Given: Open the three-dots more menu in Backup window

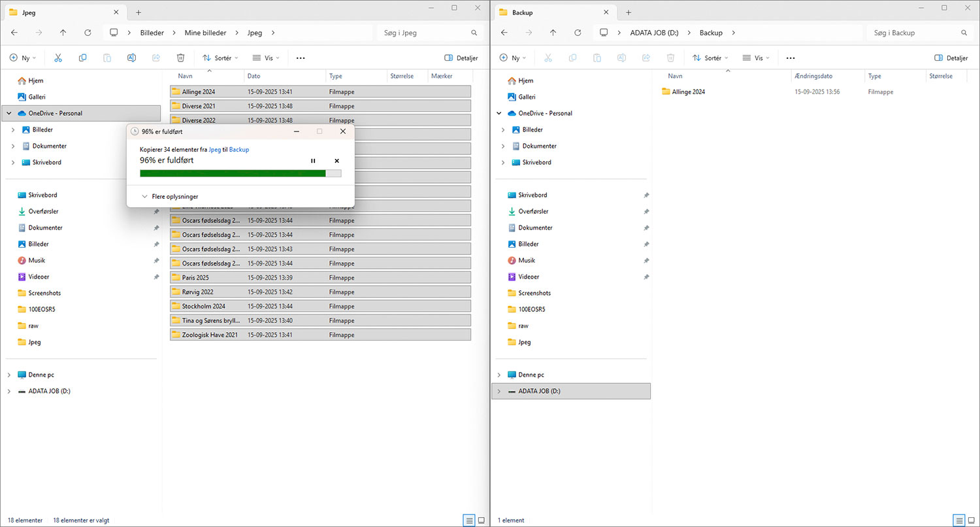Looking at the screenshot, I should point(791,58).
